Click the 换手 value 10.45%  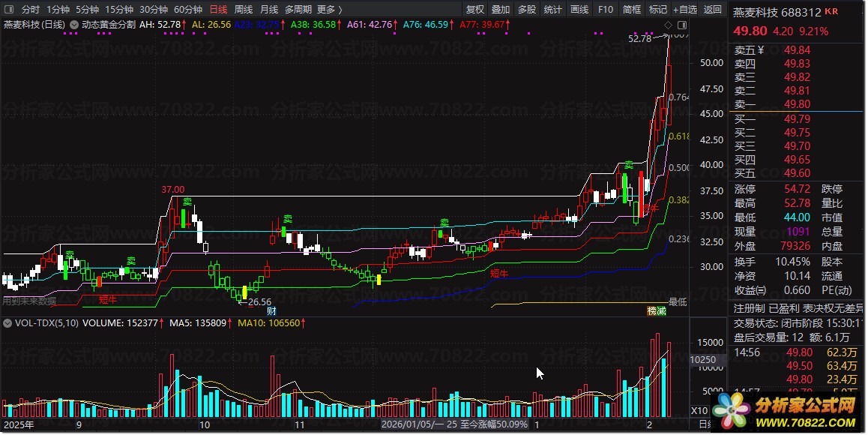[x=792, y=262]
